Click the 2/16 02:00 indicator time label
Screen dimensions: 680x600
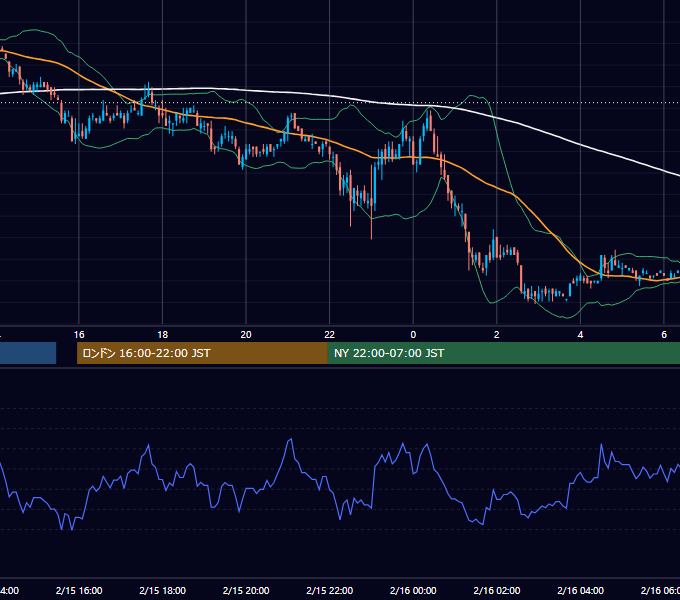pyautogui.click(x=497, y=590)
